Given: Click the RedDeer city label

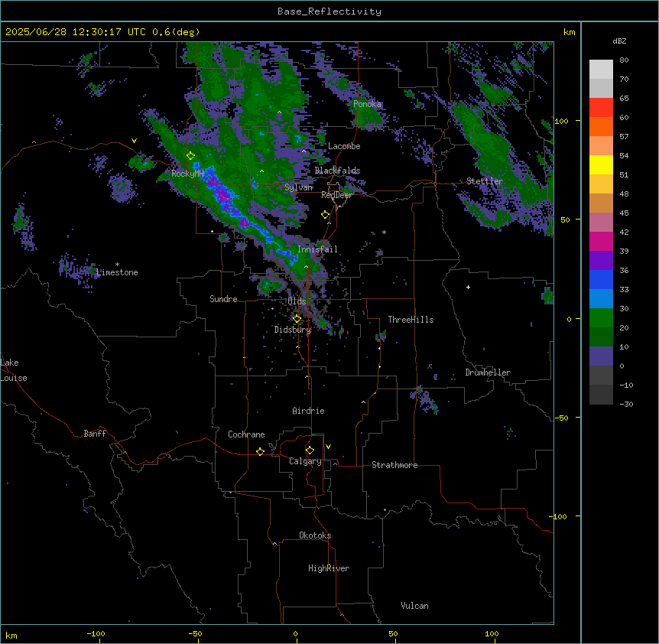Looking at the screenshot, I should [337, 195].
